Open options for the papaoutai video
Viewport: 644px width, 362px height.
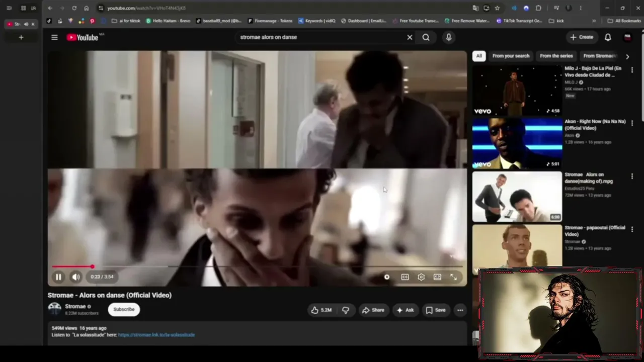(x=632, y=230)
